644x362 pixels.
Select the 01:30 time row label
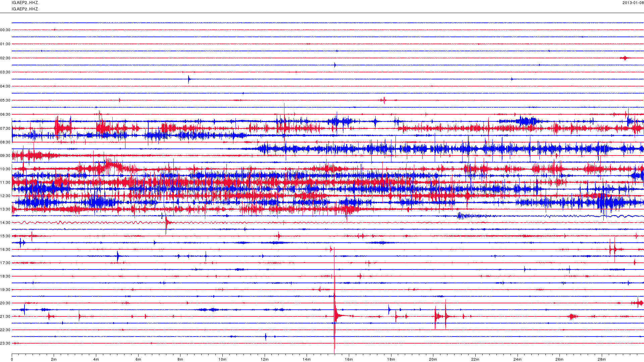(x=5, y=44)
